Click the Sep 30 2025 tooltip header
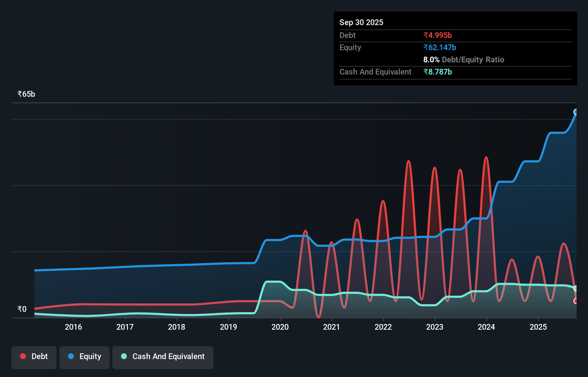 (x=361, y=22)
